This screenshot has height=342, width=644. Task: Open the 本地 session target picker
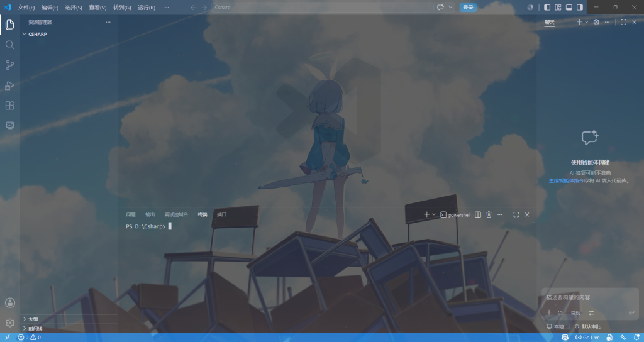[555, 327]
